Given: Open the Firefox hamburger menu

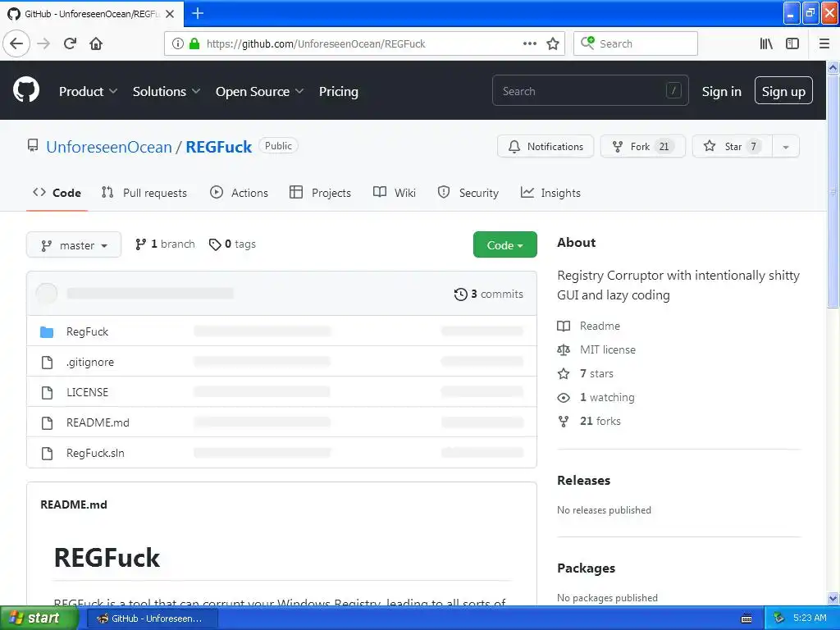Looking at the screenshot, I should click(824, 43).
